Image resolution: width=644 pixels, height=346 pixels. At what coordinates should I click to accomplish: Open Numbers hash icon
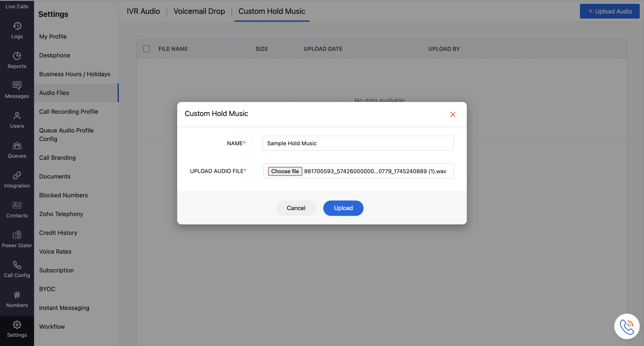pyautogui.click(x=17, y=295)
